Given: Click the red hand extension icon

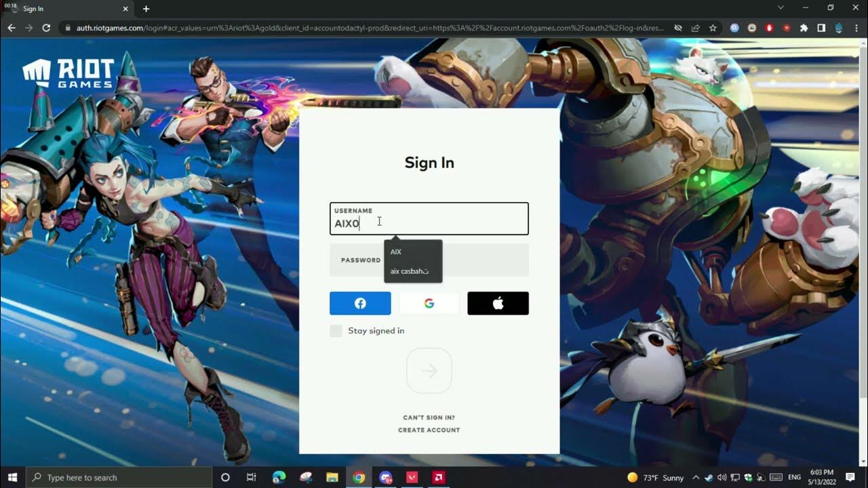Looking at the screenshot, I should [769, 28].
